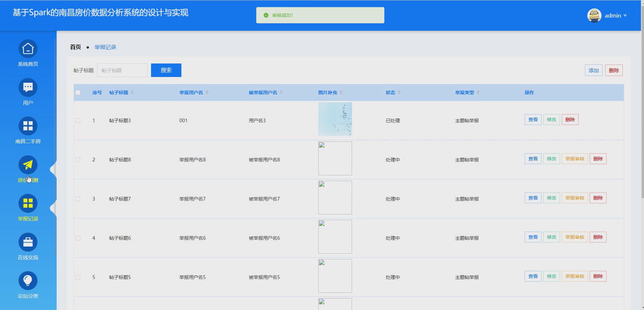Click 修改 for 帖子标题7 row
This screenshot has height=310, width=644.
tap(552, 198)
